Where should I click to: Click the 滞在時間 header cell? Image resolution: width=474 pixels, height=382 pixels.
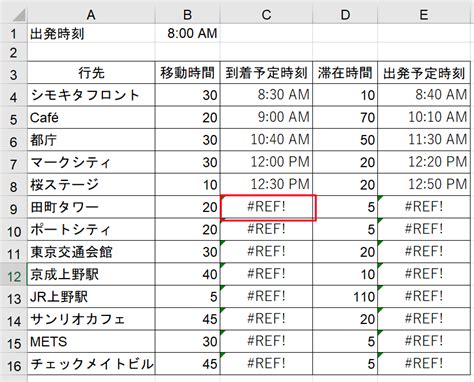[x=345, y=73]
